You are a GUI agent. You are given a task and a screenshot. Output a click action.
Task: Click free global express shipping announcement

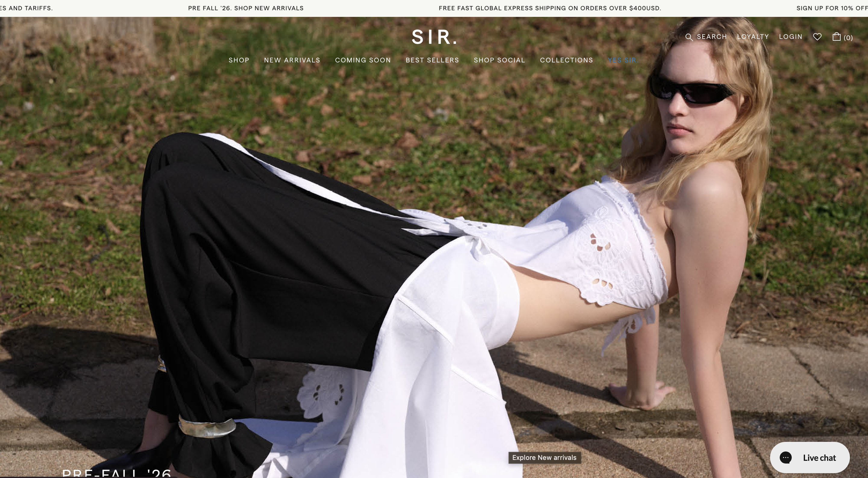pyautogui.click(x=549, y=8)
